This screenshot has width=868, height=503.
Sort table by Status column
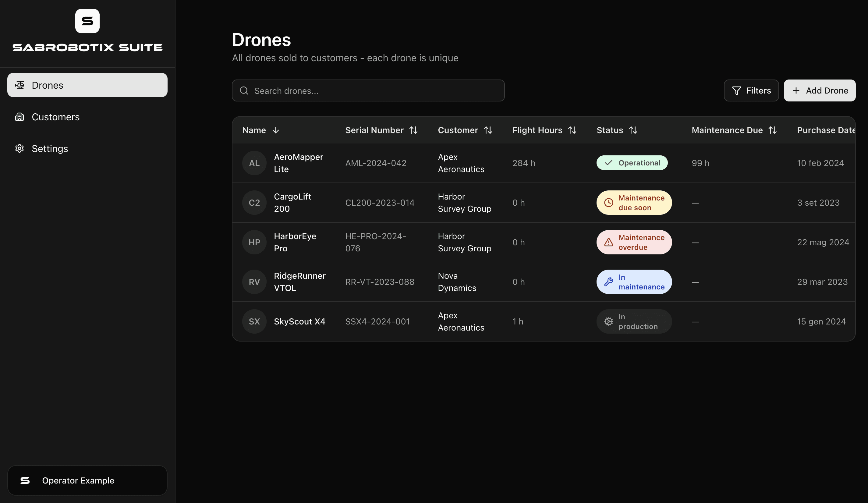(x=633, y=130)
